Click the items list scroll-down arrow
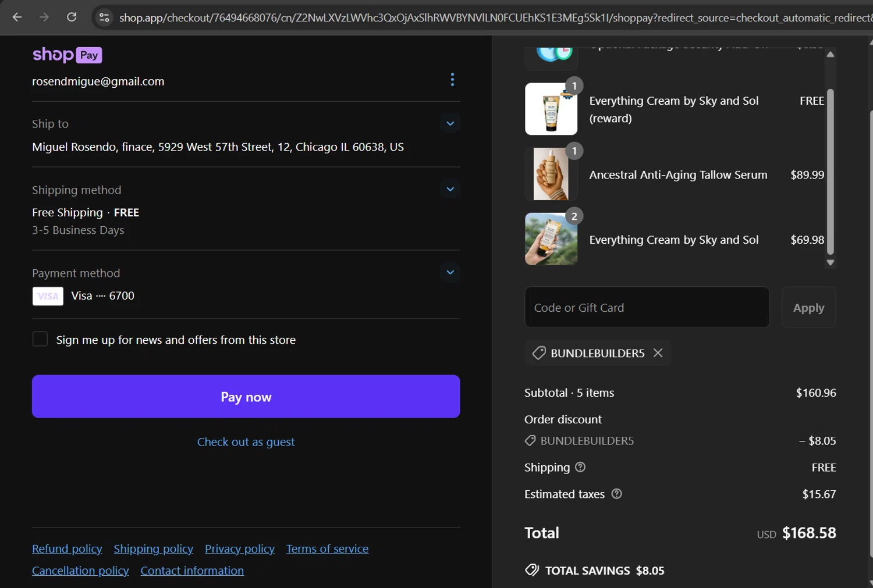Screen dimensions: 873x588 point(831,263)
